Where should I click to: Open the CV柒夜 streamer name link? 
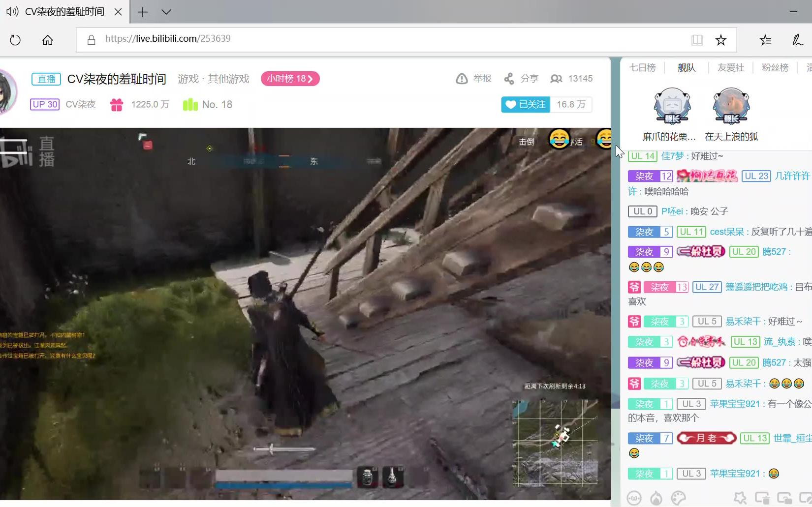pyautogui.click(x=81, y=104)
